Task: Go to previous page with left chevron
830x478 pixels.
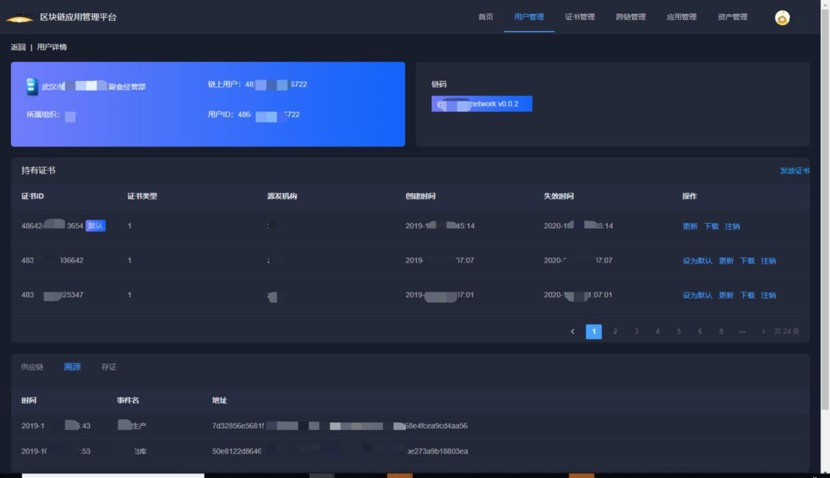Action: pos(573,332)
